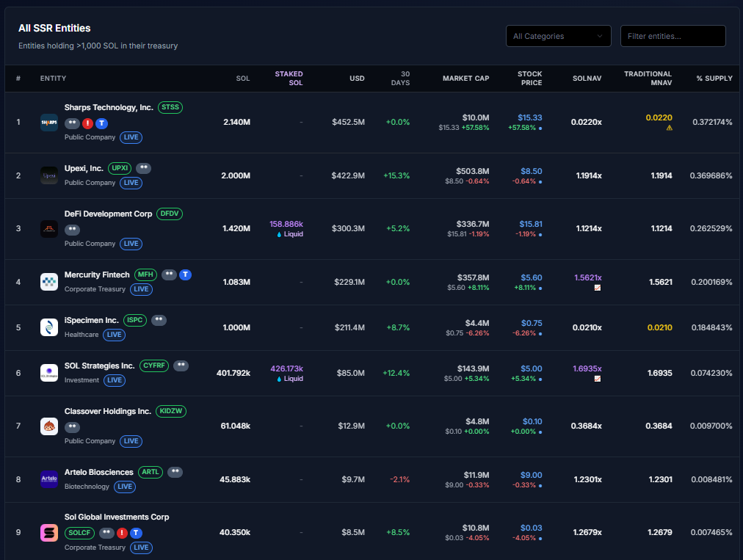Click the gray ** badge next to MFH
Image resolution: width=743 pixels, height=560 pixels.
click(169, 274)
